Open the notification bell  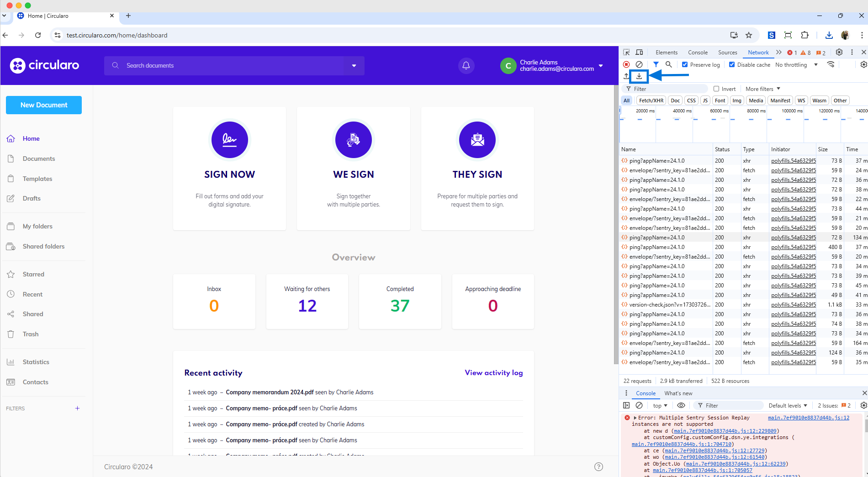[x=466, y=65]
